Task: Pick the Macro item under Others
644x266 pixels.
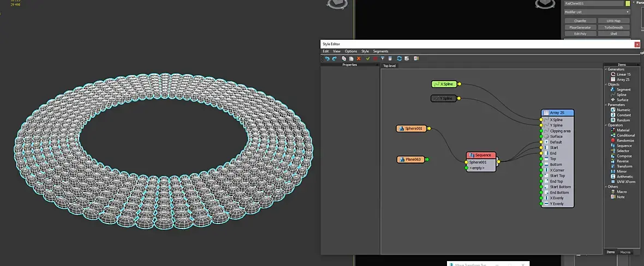Action: (x=618, y=192)
